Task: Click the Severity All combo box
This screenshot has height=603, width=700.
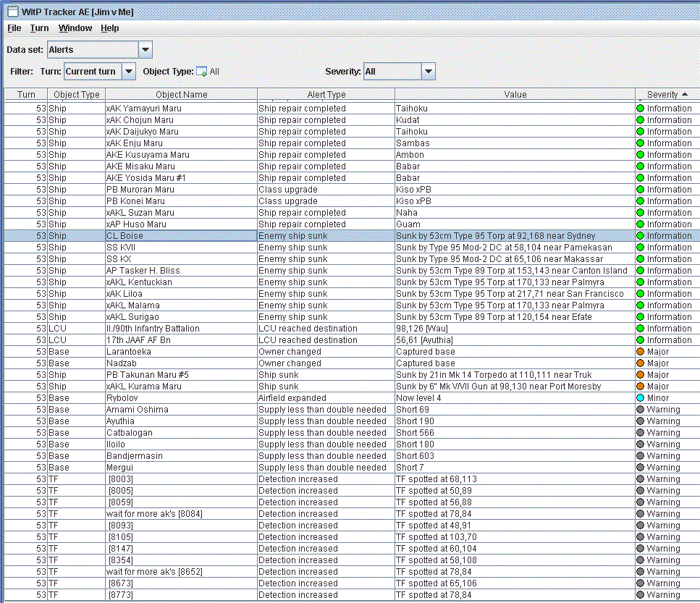Action: 400,72
